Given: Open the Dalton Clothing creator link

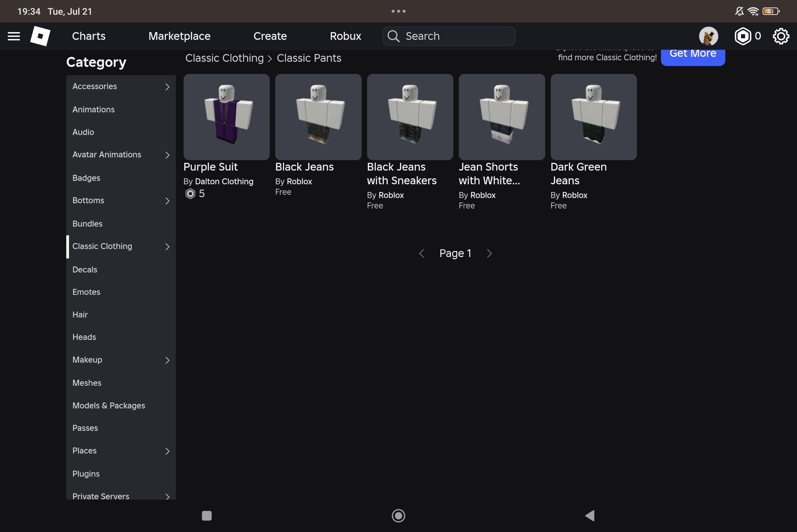Looking at the screenshot, I should pyautogui.click(x=224, y=181).
